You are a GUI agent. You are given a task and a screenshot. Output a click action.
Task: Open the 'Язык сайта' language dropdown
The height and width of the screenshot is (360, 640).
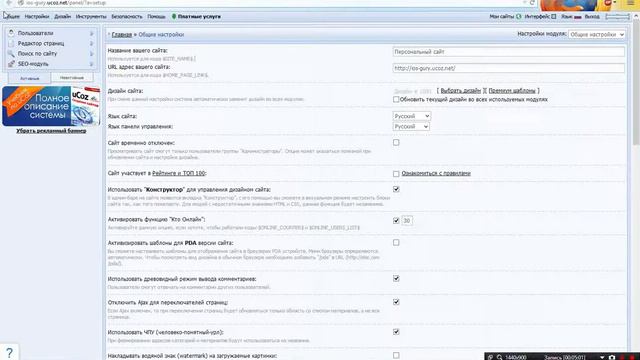411,116
